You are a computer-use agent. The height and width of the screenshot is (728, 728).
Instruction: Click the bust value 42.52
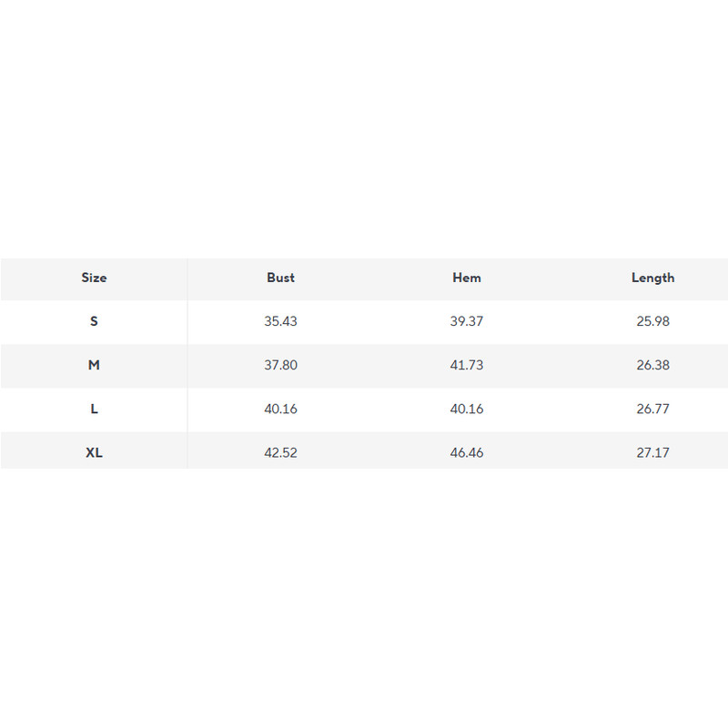tap(280, 452)
